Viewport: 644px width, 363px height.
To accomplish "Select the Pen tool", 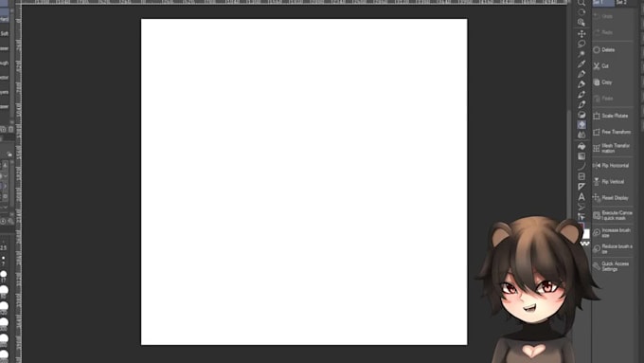I will (x=581, y=74).
